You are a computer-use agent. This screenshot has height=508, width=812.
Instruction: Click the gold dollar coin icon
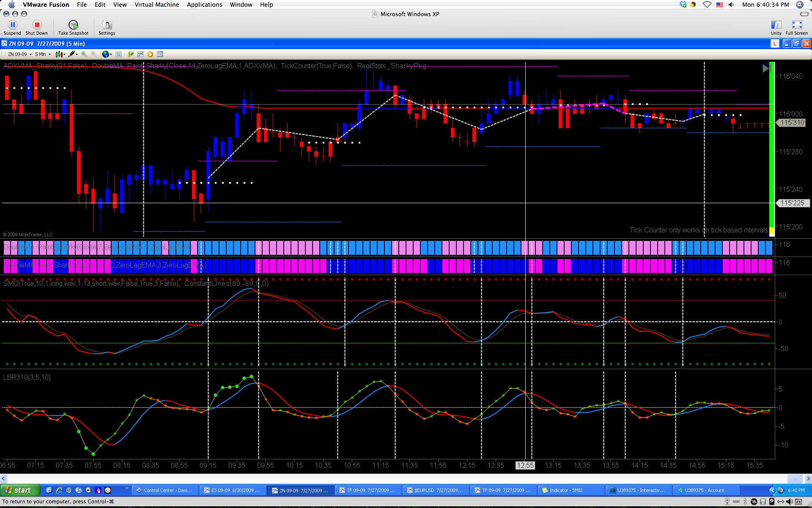(x=150, y=54)
